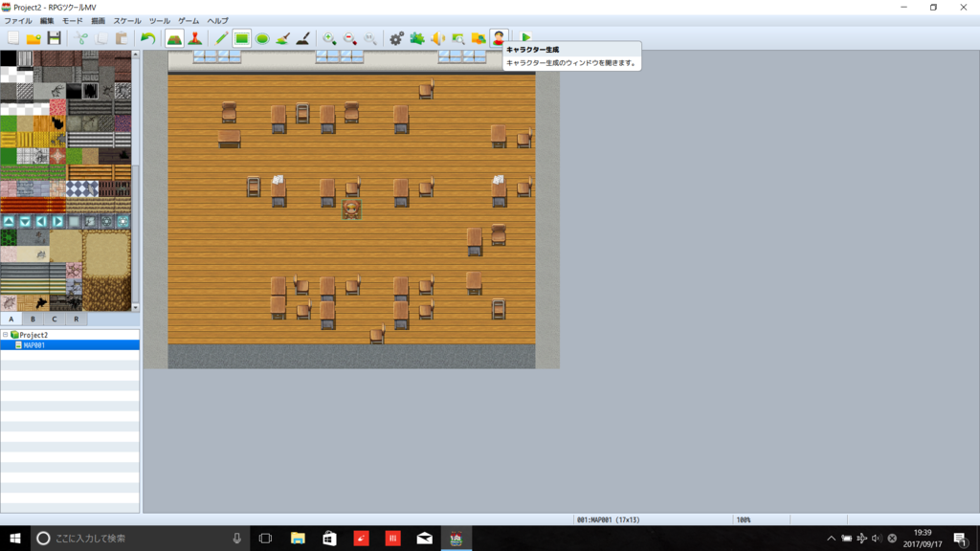Screen dimensions: 980x551
Task: Open the Windows Start menu
Action: click(15, 538)
